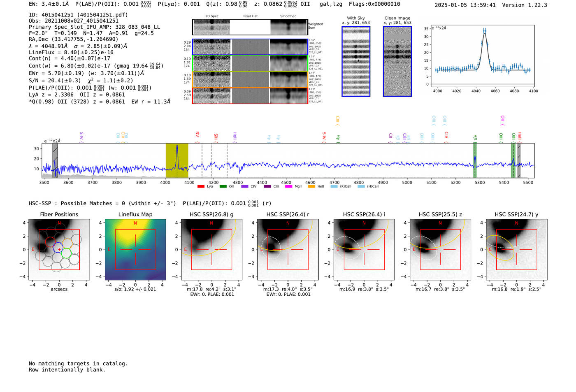The width and height of the screenshot is (576, 392).
Task: Click the Primary Spec_Slot_IFU_AMP line
Action: pyautogui.click(x=94, y=27)
